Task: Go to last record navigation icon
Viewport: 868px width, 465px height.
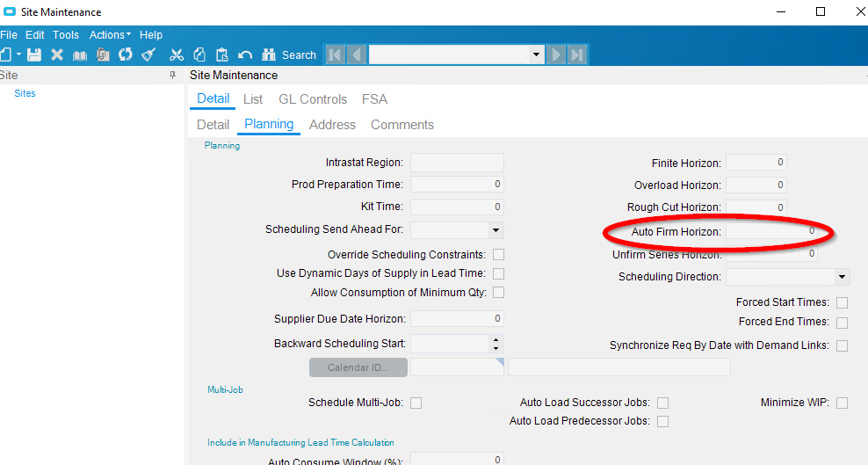Action: [x=577, y=54]
